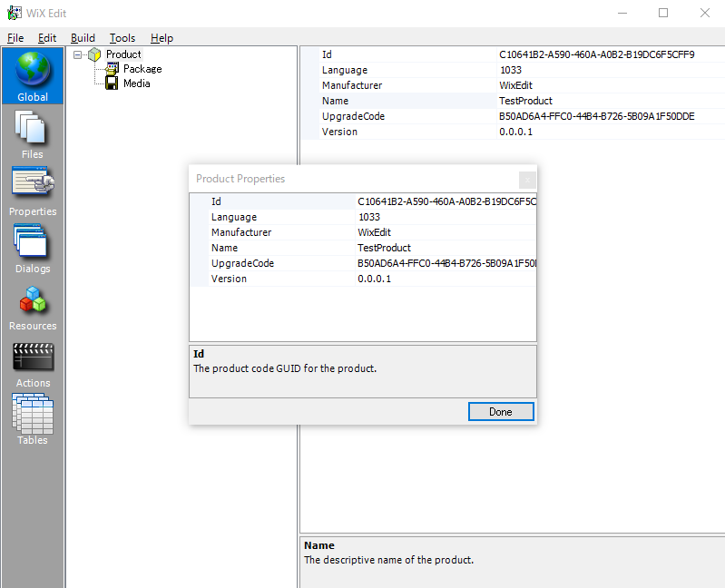Select the Media tree item label

point(136,83)
